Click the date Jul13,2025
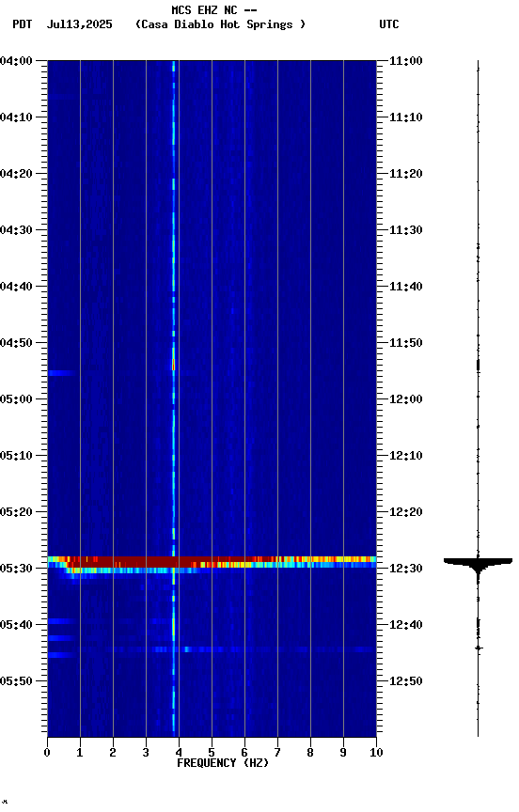 pyautogui.click(x=79, y=24)
